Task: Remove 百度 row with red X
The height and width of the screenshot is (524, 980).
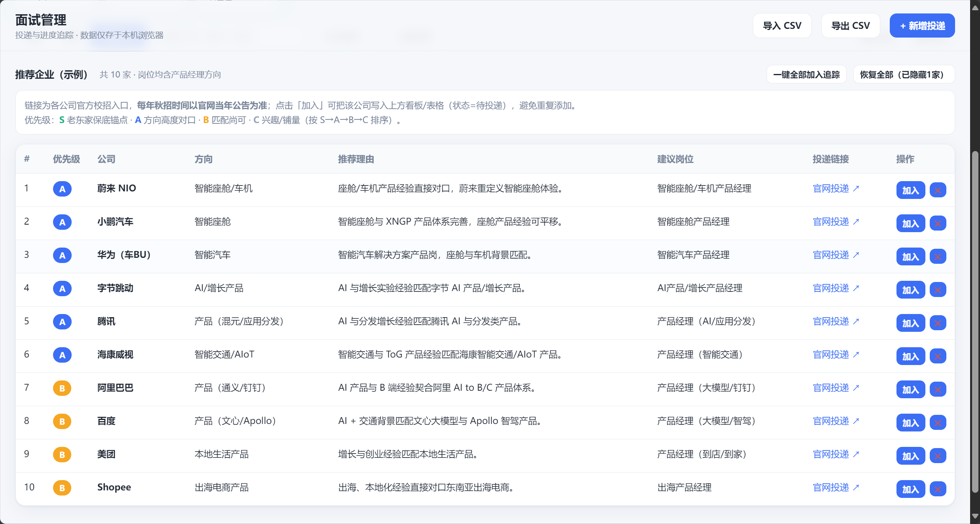Action: click(x=938, y=423)
